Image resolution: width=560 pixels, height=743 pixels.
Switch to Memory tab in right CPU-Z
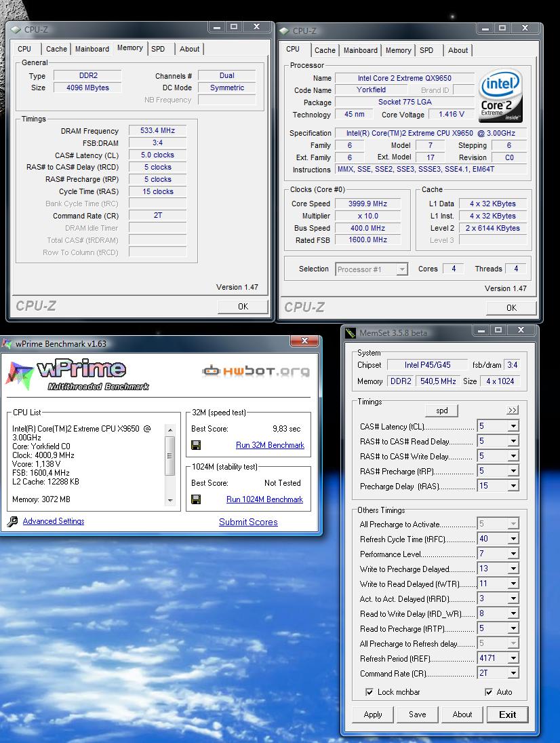[398, 50]
